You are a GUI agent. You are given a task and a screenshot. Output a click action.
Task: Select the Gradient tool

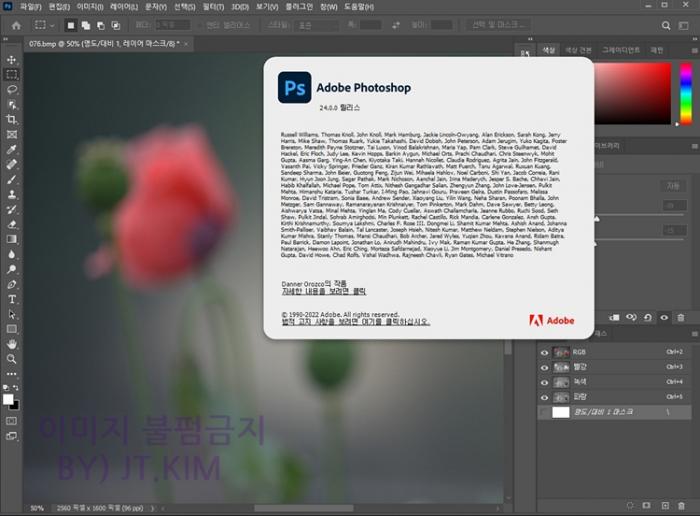click(12, 239)
